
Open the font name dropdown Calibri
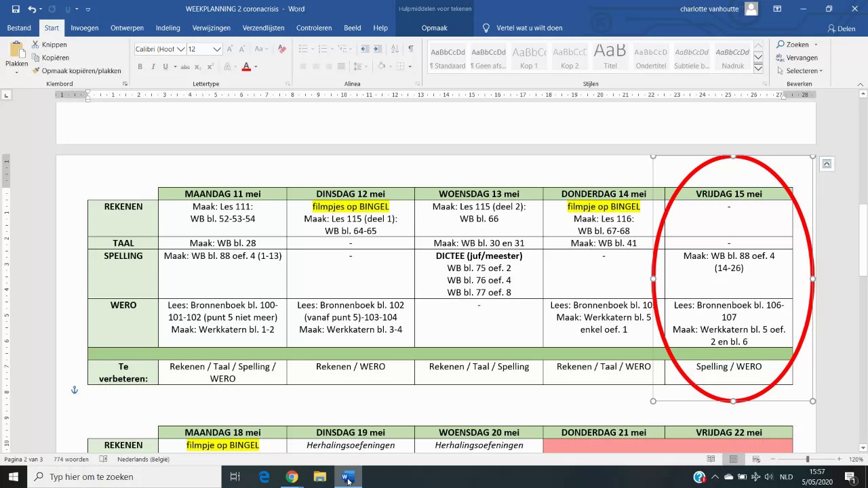[180, 49]
